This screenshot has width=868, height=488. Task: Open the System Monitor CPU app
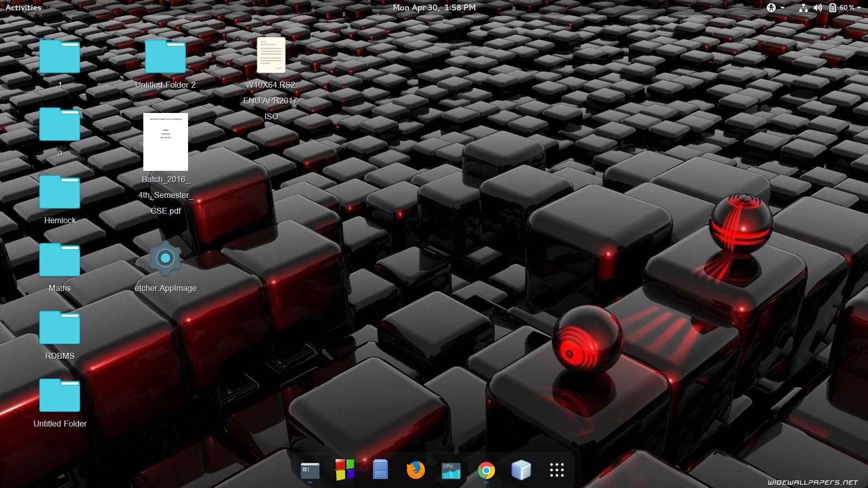coord(450,470)
